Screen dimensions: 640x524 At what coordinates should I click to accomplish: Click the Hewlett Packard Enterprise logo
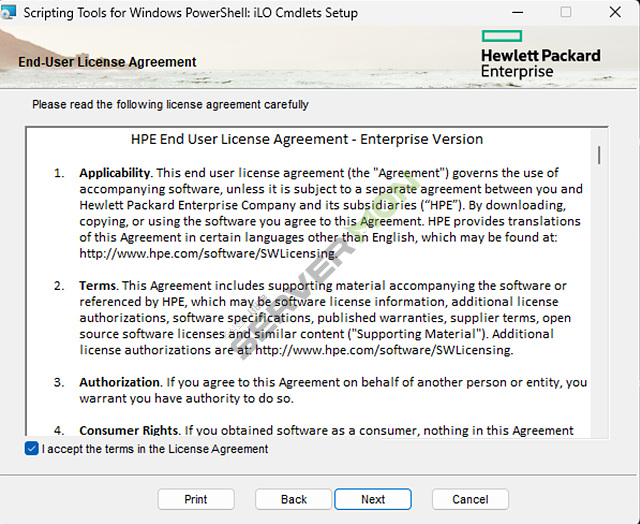point(541,54)
